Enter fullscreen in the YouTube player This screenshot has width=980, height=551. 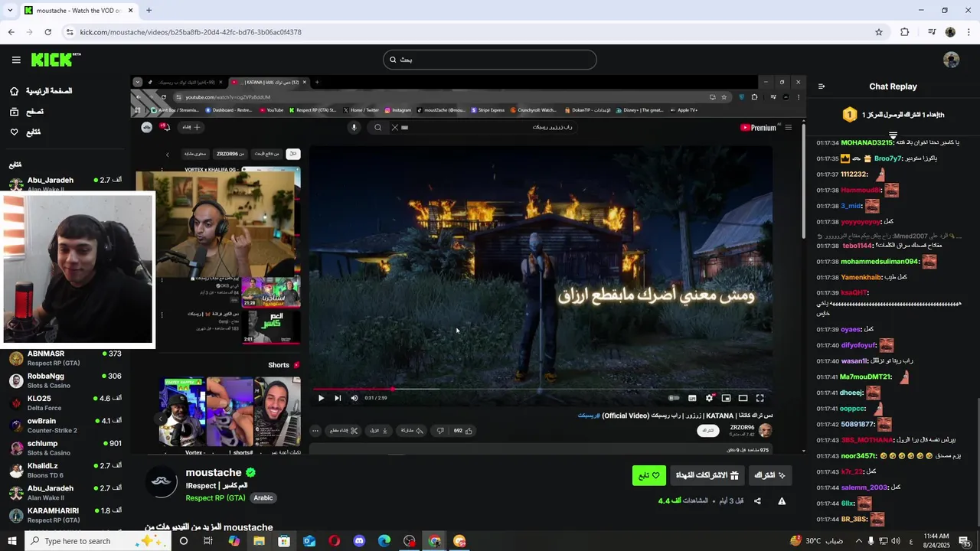coord(760,398)
